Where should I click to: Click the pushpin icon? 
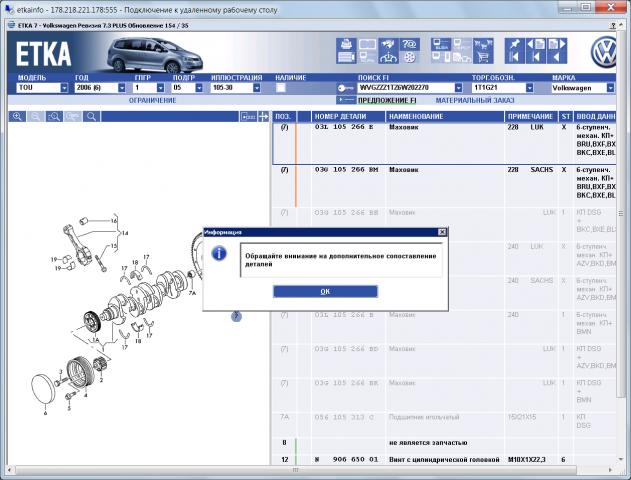[515, 44]
